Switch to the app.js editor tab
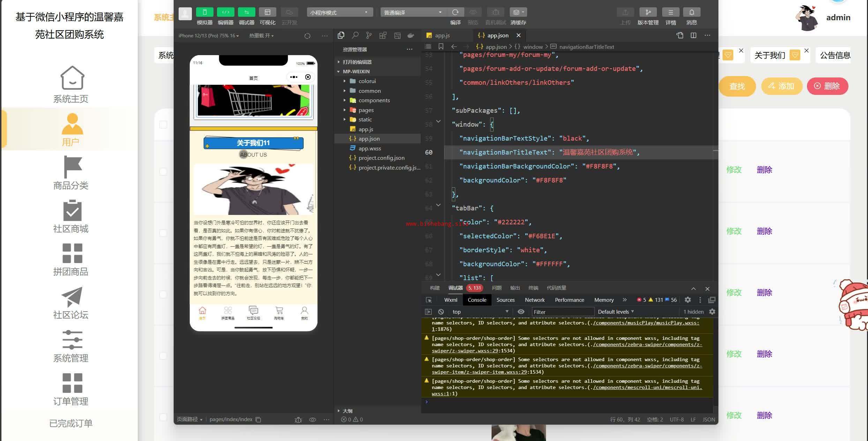 [442, 35]
